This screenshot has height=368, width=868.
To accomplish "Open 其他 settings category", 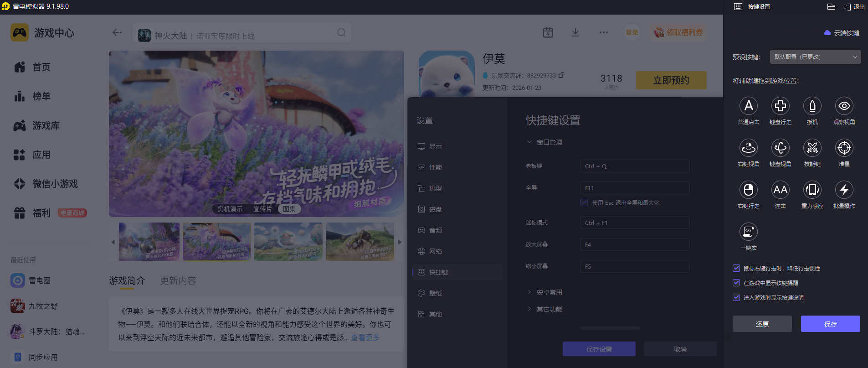I will (x=457, y=314).
